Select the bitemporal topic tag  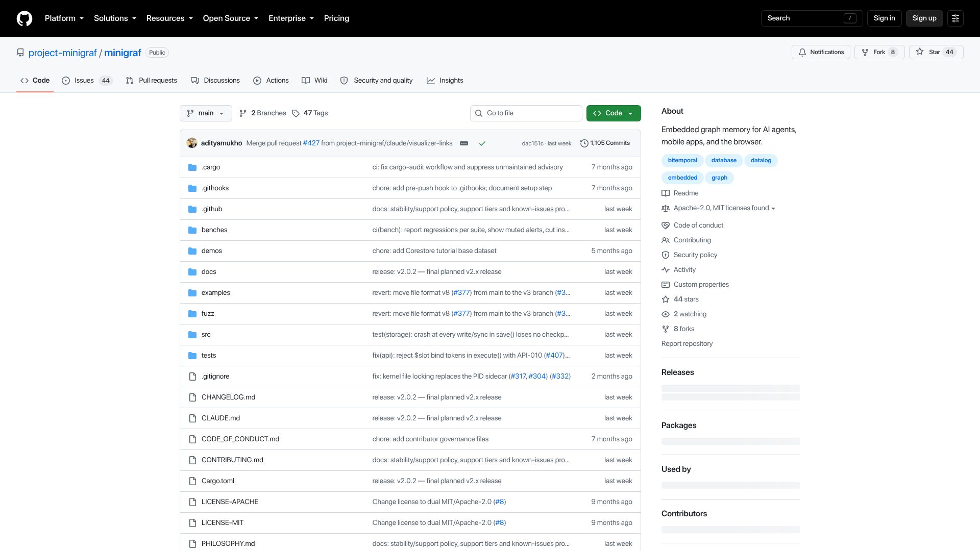coord(682,161)
